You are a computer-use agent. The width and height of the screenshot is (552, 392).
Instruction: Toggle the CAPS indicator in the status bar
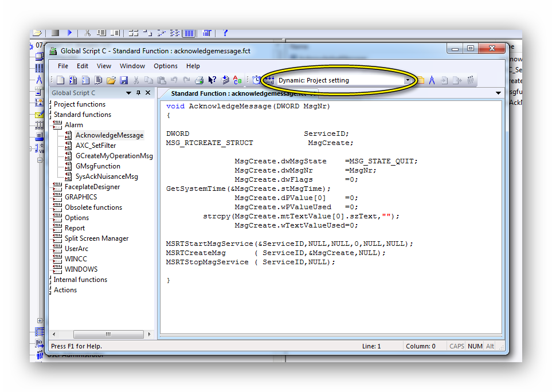click(x=456, y=346)
